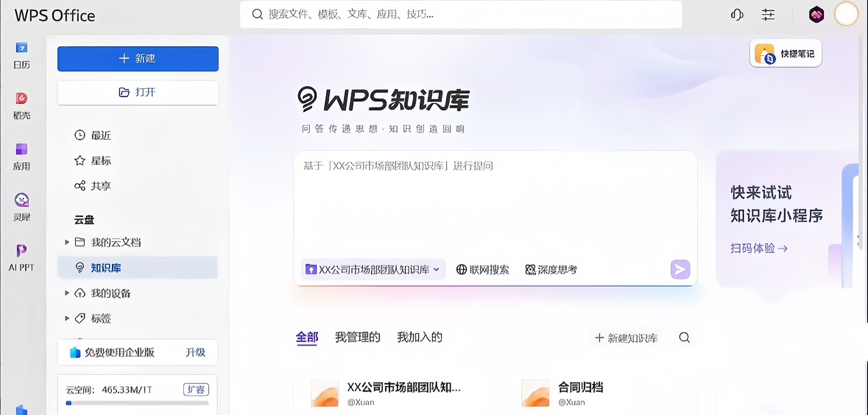Open the 稻壳 template store icon
The height and width of the screenshot is (415, 868).
tap(22, 99)
